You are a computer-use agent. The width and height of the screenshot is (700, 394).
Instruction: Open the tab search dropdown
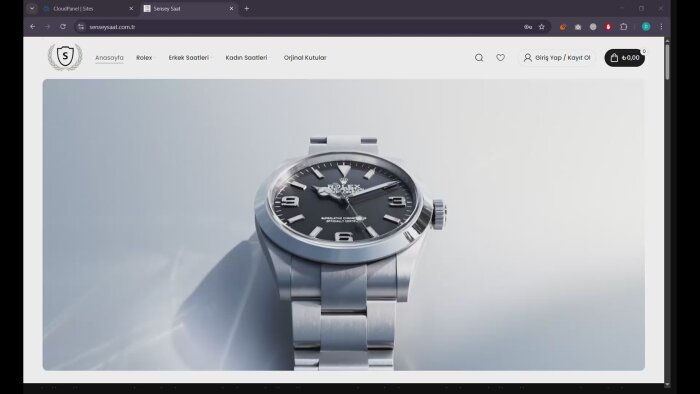[x=32, y=8]
